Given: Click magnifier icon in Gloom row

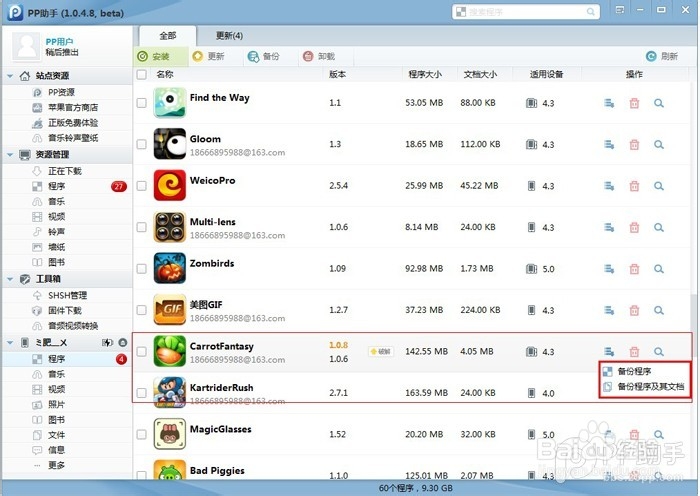Looking at the screenshot, I should click(658, 145).
